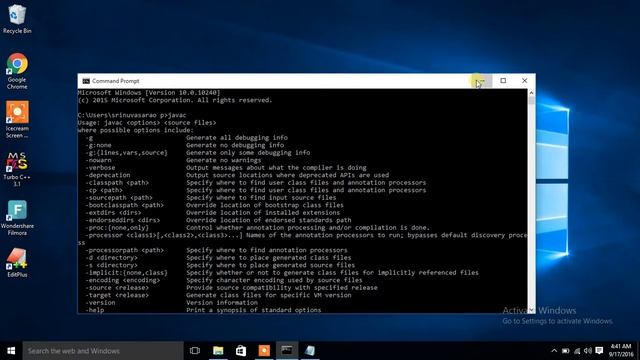Open the Store app on the taskbar

tap(241, 351)
